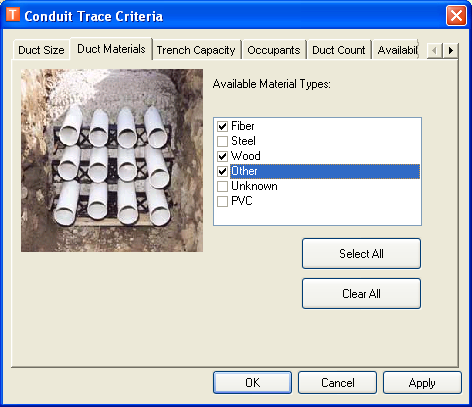Click the Apply button
Image resolution: width=472 pixels, height=407 pixels.
coord(422,383)
